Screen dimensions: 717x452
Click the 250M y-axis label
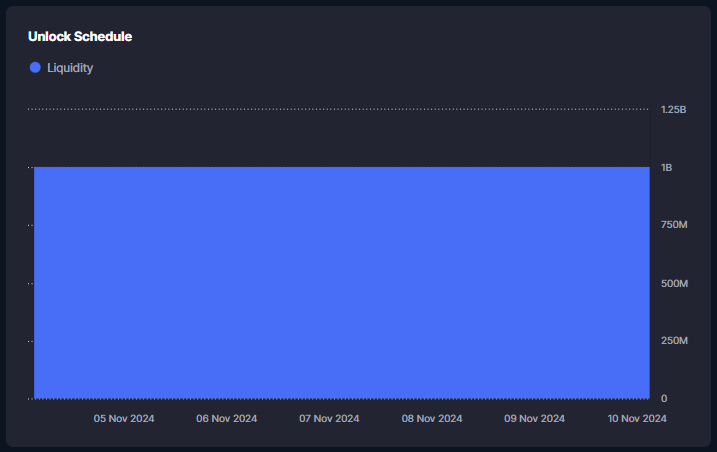point(674,342)
